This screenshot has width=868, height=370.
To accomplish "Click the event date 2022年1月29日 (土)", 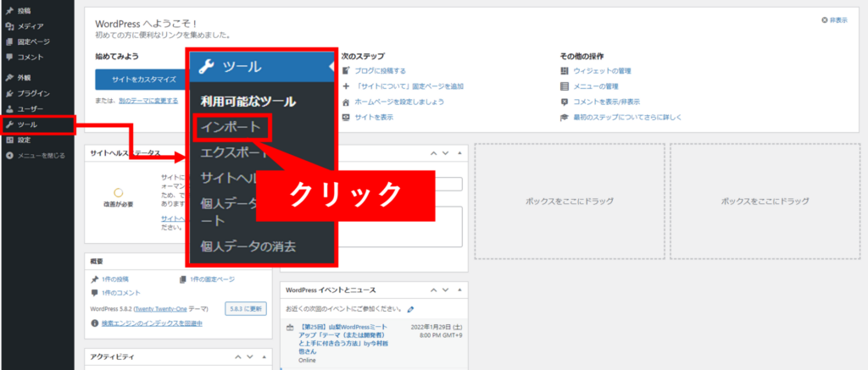I will click(x=437, y=327).
